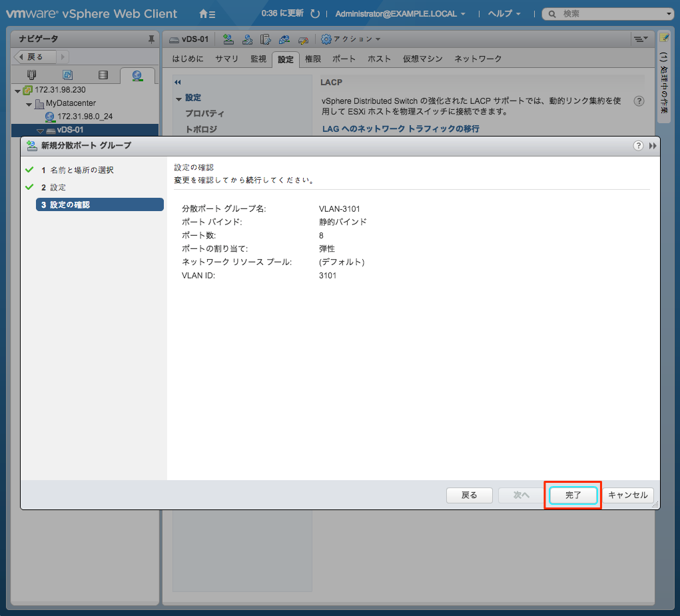Image resolution: width=680 pixels, height=616 pixels.
Task: Click the search magnifier icon
Action: 551,14
